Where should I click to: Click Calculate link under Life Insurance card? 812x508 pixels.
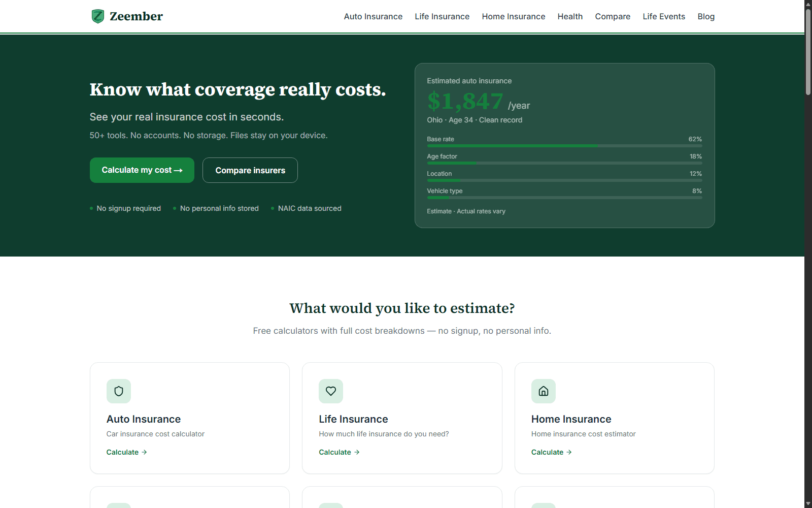click(339, 452)
